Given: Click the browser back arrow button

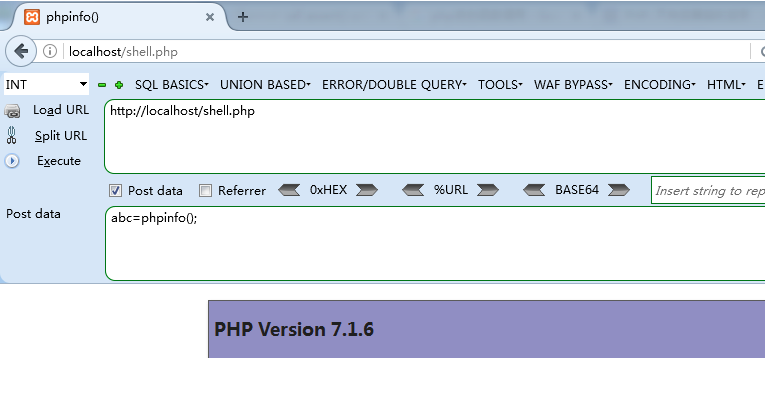Looking at the screenshot, I should [21, 51].
